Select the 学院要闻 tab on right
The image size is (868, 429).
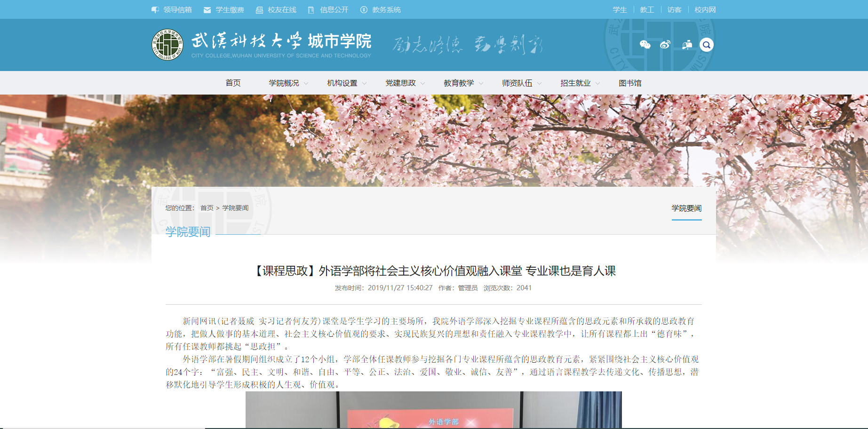[686, 208]
